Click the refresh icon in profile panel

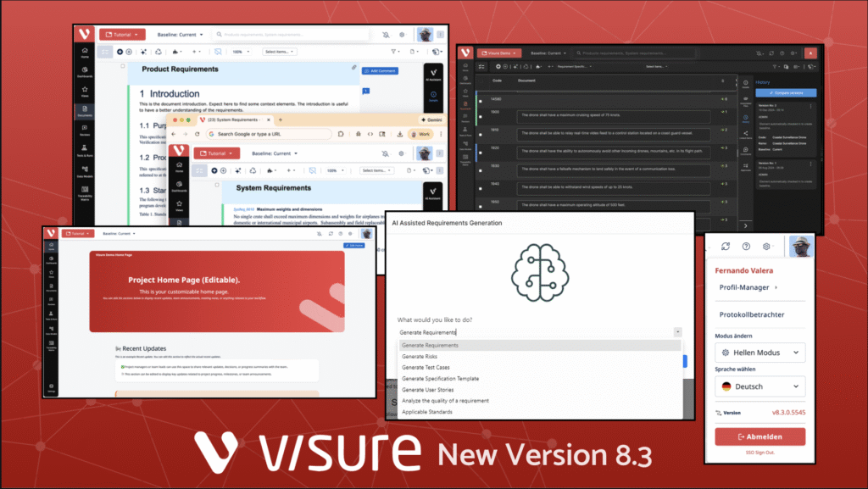pyautogui.click(x=726, y=247)
